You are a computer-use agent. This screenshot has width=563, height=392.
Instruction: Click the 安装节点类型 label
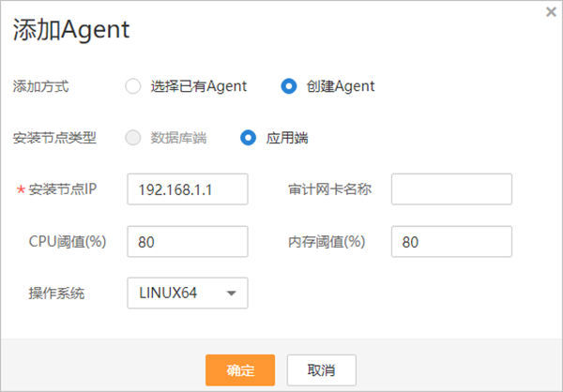(x=54, y=138)
